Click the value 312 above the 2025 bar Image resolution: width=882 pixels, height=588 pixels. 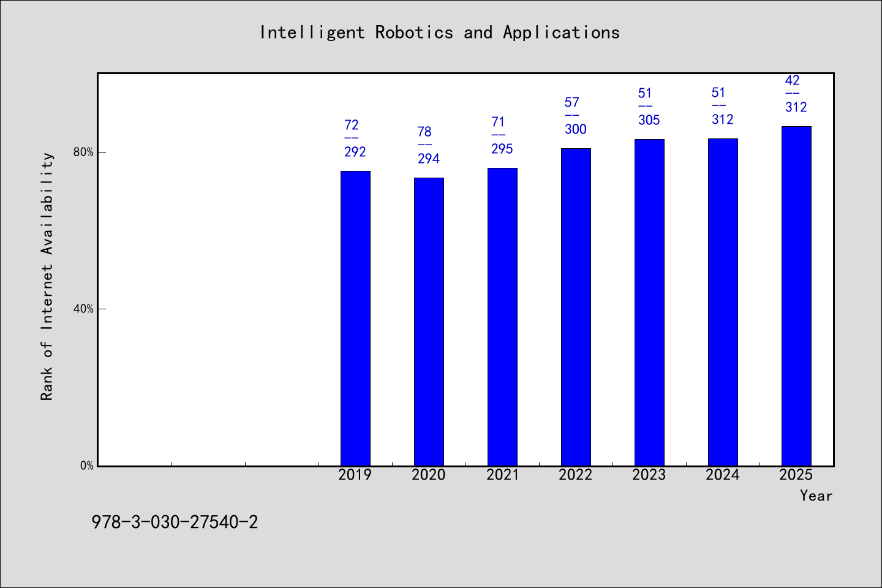pos(796,107)
